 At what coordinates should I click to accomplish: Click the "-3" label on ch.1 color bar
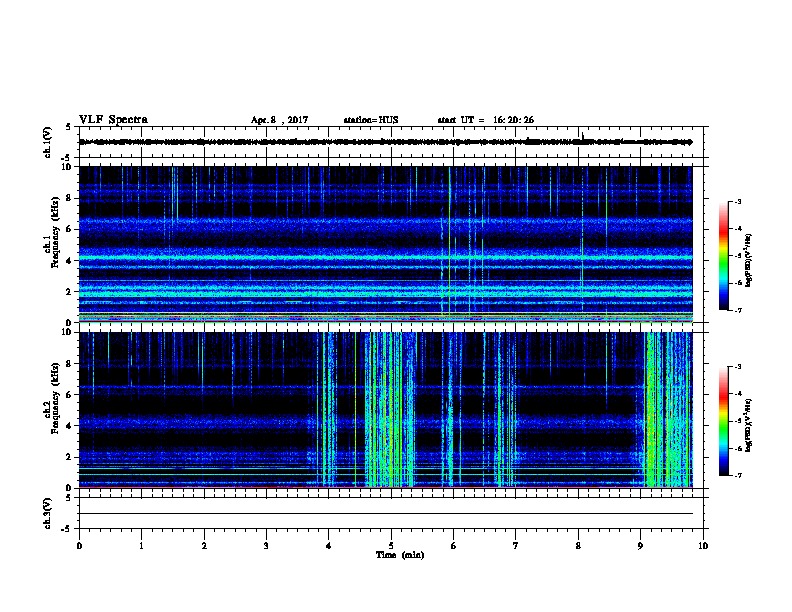[737, 202]
